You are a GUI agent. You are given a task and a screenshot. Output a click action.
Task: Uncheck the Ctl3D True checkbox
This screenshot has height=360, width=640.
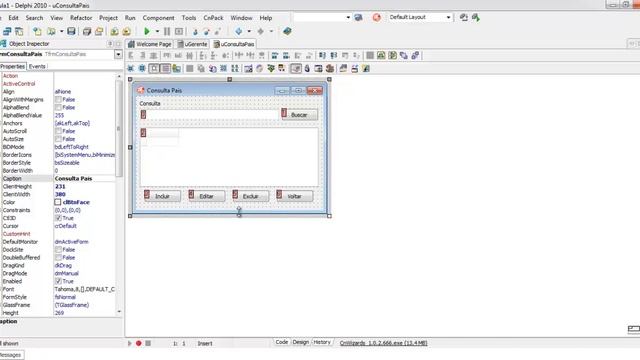click(x=58, y=218)
